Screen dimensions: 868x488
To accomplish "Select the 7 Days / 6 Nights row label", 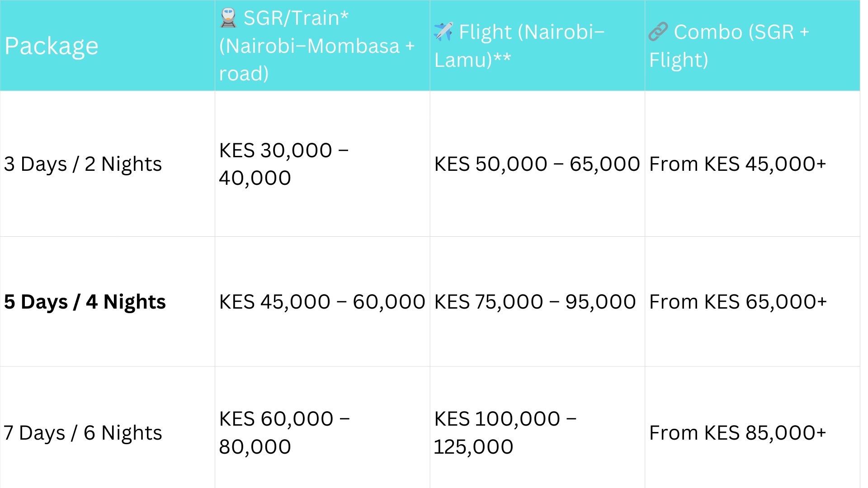I will pyautogui.click(x=83, y=433).
